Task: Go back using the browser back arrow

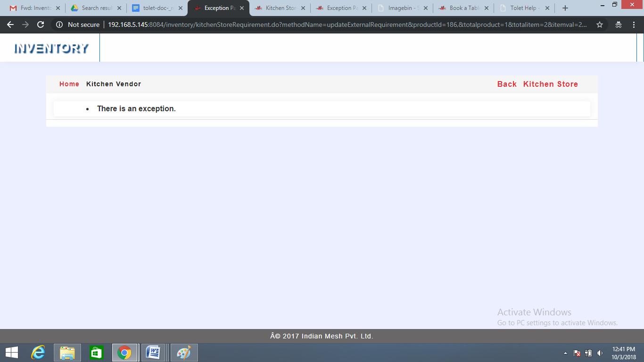Action: [x=10, y=25]
